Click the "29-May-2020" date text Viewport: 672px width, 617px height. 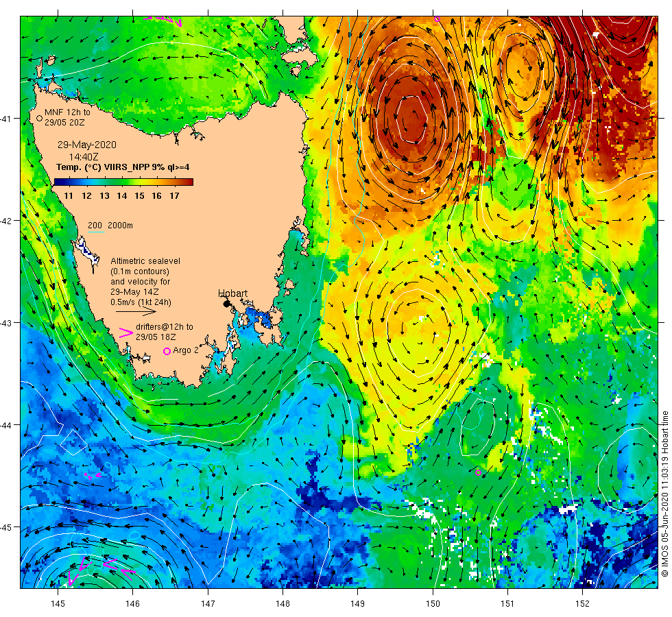[87, 145]
